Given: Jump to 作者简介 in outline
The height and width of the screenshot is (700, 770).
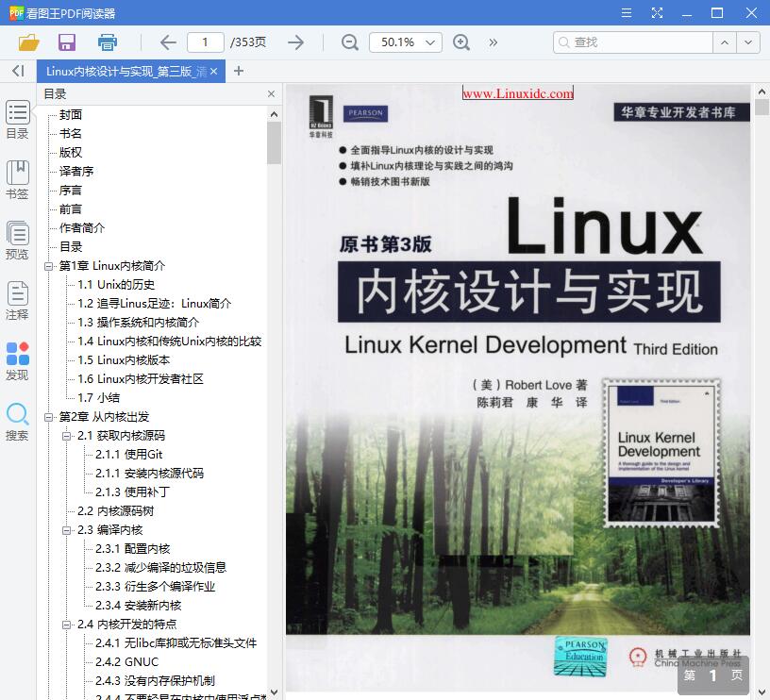Looking at the screenshot, I should tap(82, 227).
